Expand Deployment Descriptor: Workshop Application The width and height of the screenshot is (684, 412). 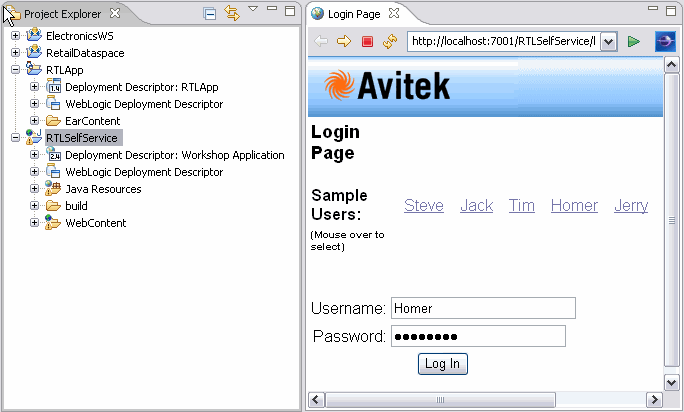point(34,154)
